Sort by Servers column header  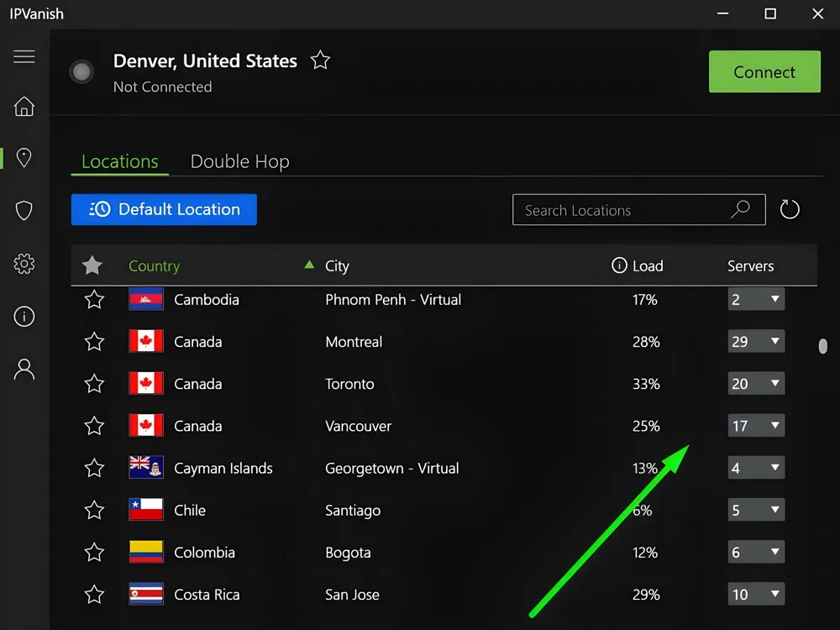750,265
